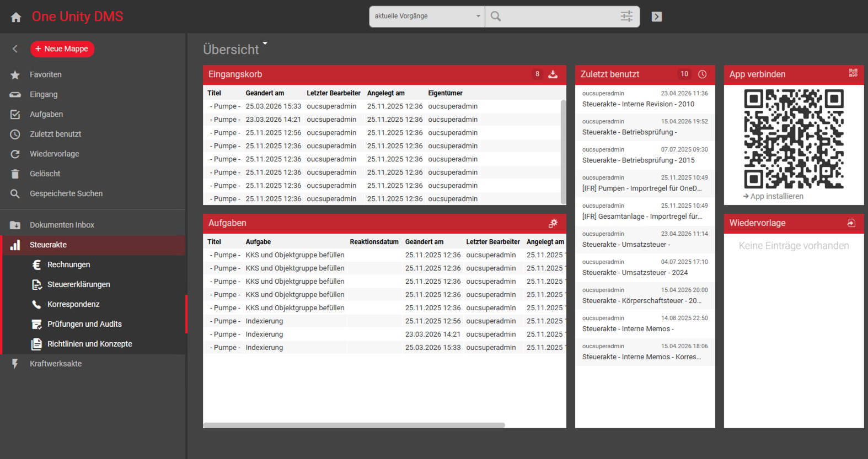Select Eingangskorb row changed 25.03.2026 15:33
Image resolution: width=868 pixels, height=459 pixels.
382,107
